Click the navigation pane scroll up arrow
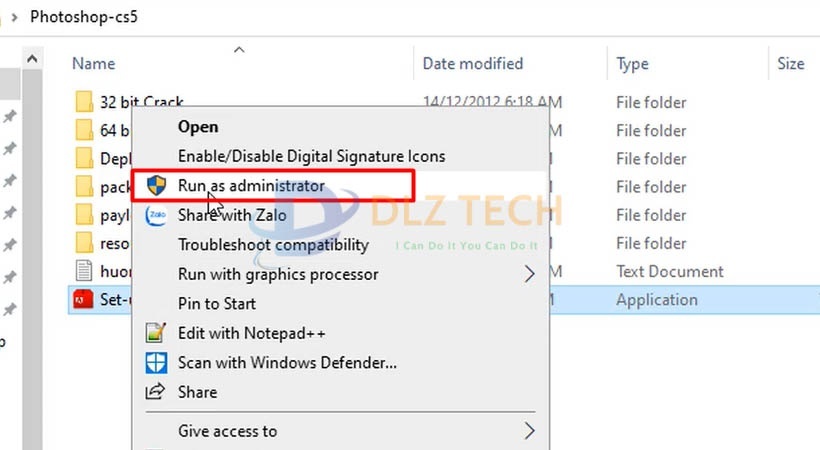The image size is (820, 450). click(x=33, y=60)
